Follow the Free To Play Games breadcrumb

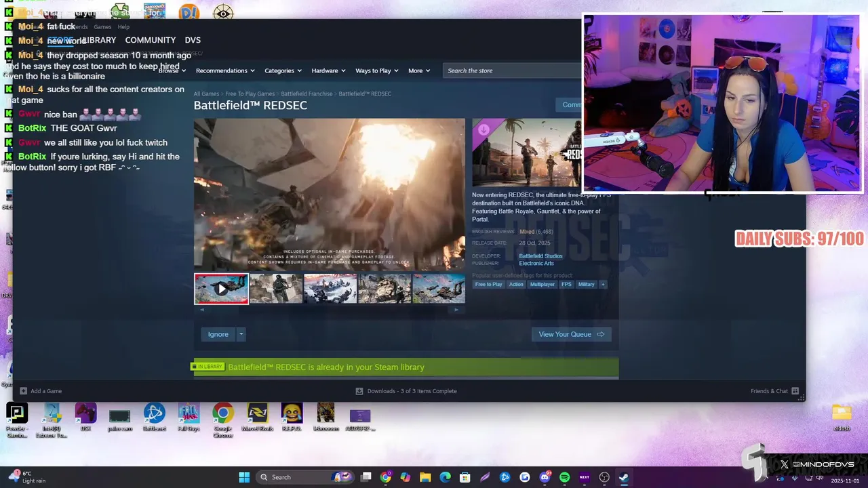point(250,94)
